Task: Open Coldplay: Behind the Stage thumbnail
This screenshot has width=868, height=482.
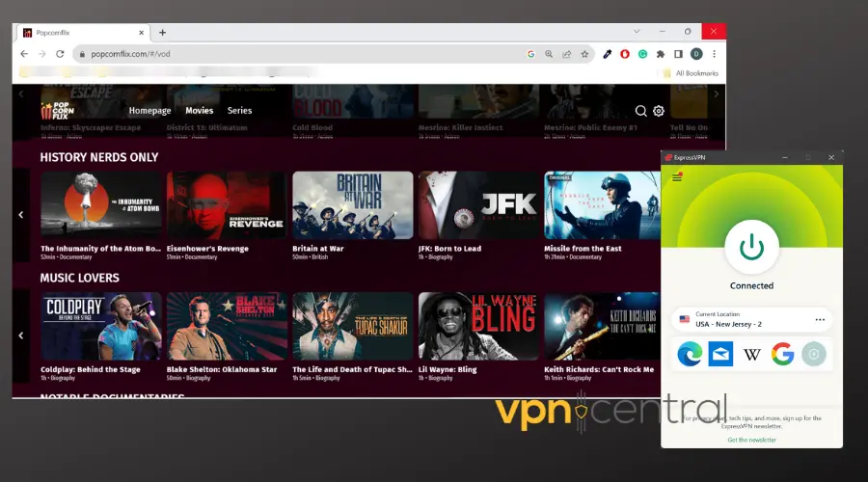Action: (x=100, y=326)
